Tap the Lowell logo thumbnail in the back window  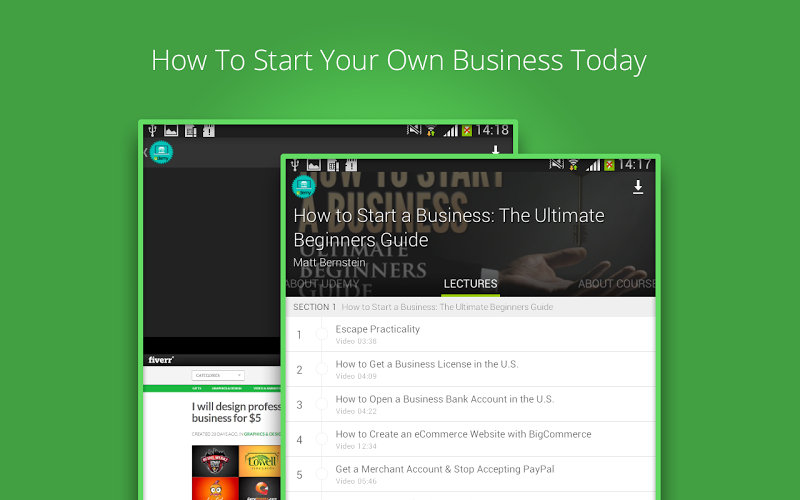pyautogui.click(x=260, y=461)
